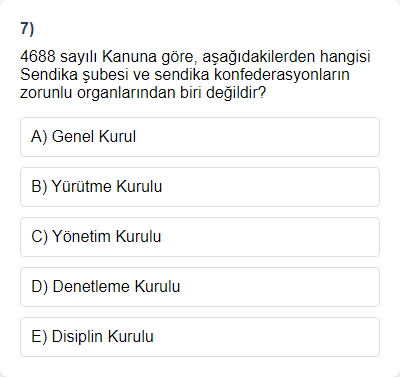Viewport: 400px width, 377px height.
Task: Click the word 'Denetleme' in option D
Action: 91,286
